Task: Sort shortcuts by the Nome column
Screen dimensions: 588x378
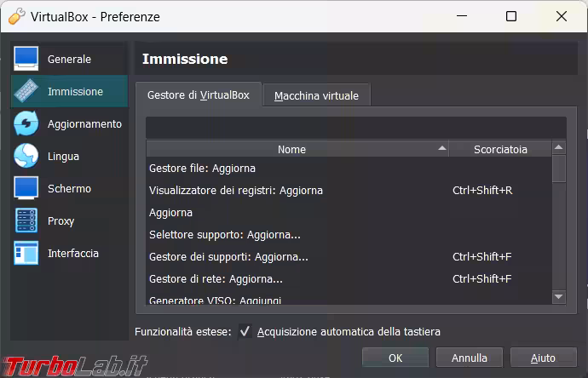Action: pos(291,149)
